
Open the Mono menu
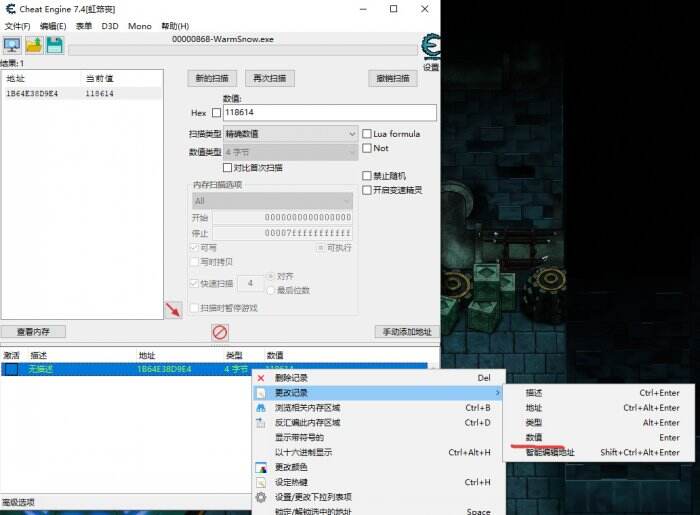140,26
